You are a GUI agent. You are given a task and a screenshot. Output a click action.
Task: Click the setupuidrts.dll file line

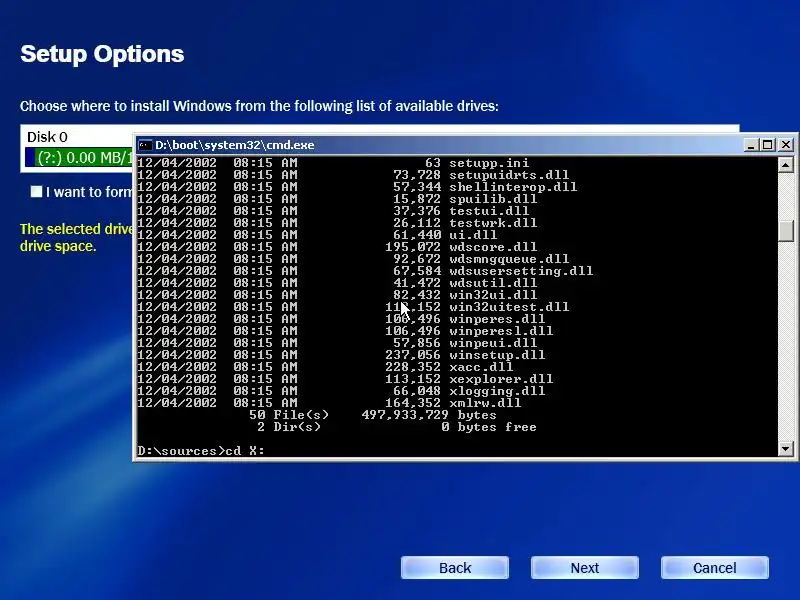click(x=354, y=175)
